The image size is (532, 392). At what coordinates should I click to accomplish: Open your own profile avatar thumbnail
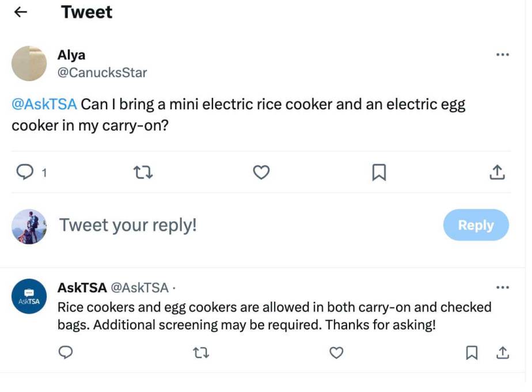(x=29, y=226)
